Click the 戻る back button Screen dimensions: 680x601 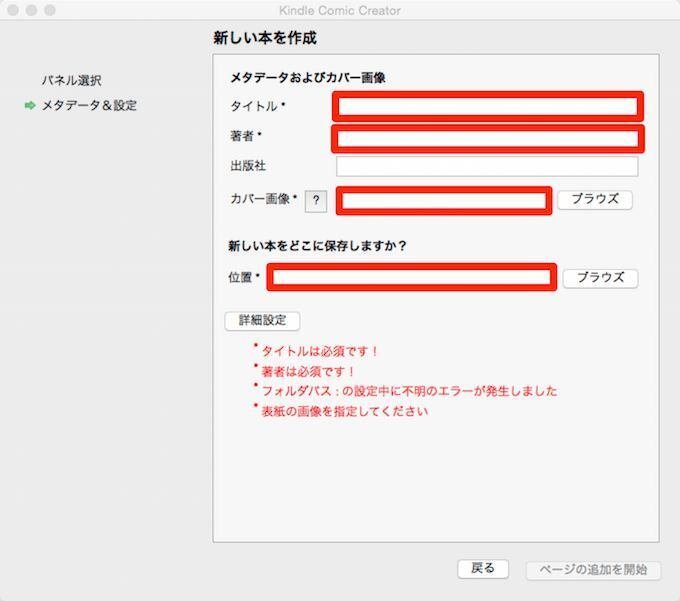coord(483,568)
